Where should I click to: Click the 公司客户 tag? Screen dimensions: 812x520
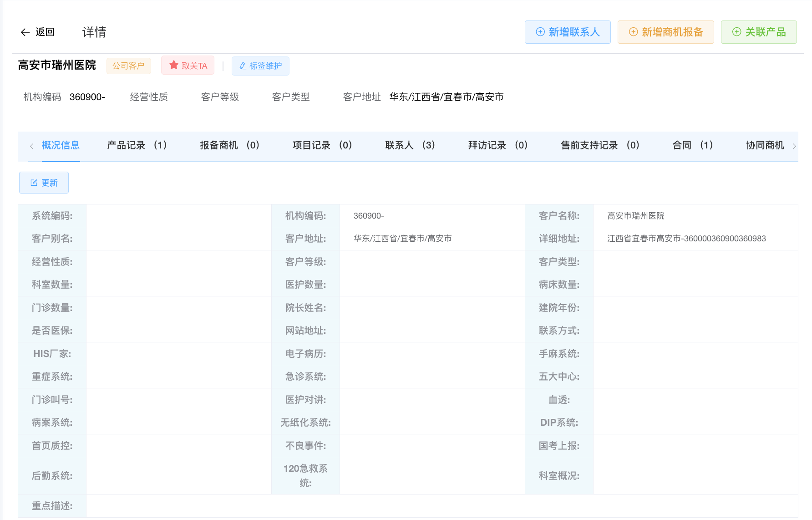128,66
